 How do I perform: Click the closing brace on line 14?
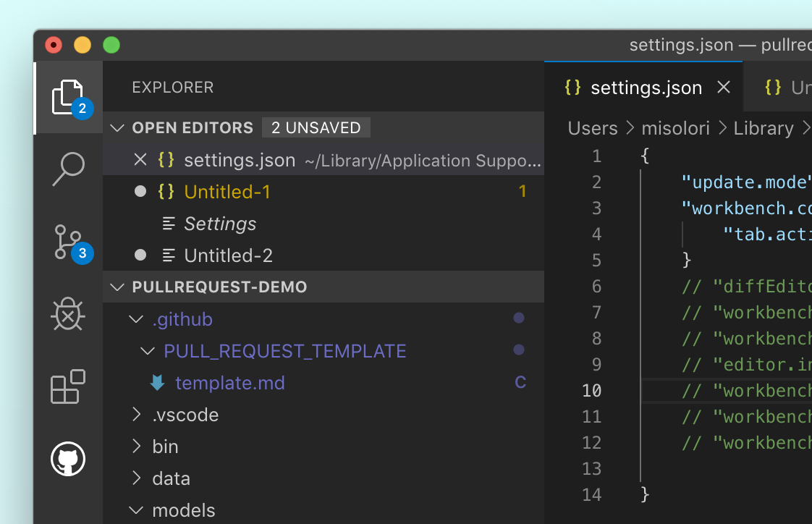(x=645, y=494)
